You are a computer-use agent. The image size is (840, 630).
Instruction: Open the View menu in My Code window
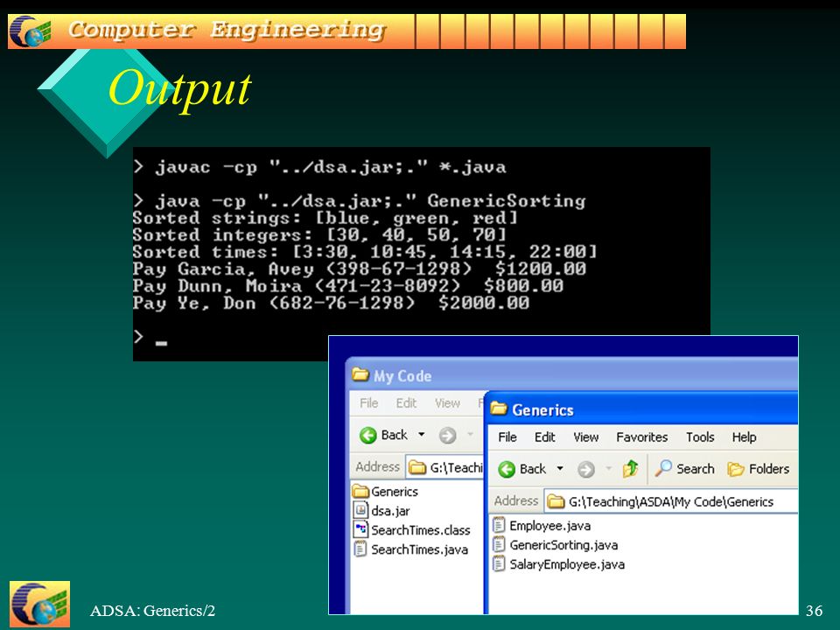447,402
